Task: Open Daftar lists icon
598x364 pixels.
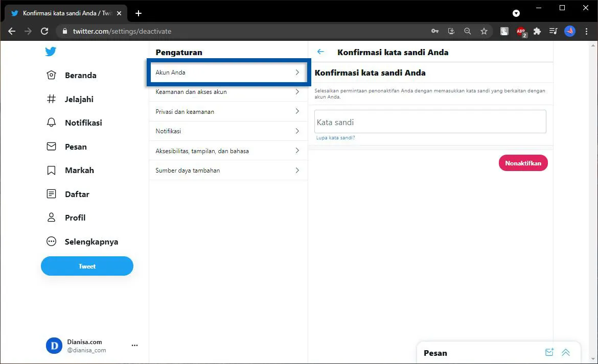Action: (x=51, y=194)
